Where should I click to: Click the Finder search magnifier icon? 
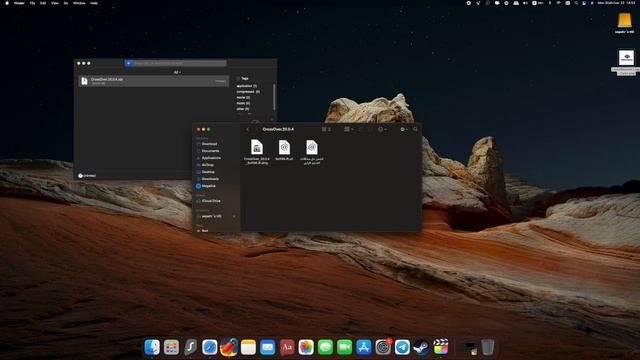coord(415,129)
